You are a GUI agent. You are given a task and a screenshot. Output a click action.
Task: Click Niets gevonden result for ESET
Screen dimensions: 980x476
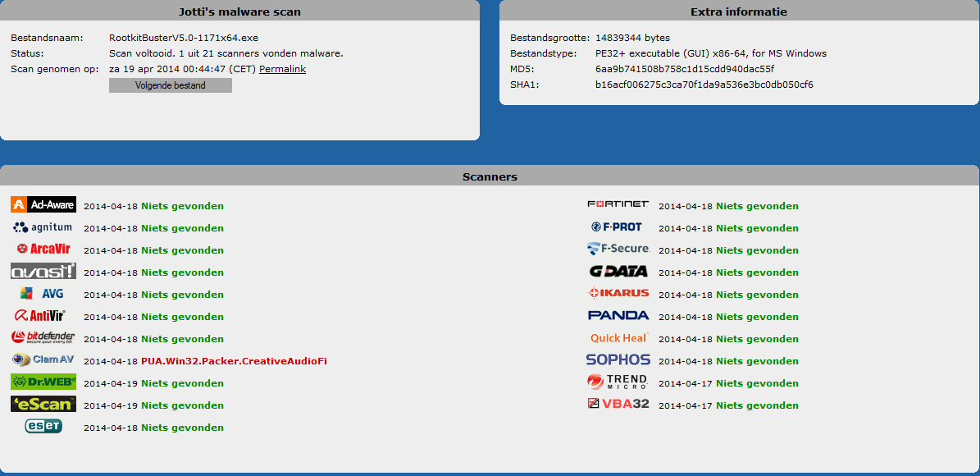click(183, 428)
